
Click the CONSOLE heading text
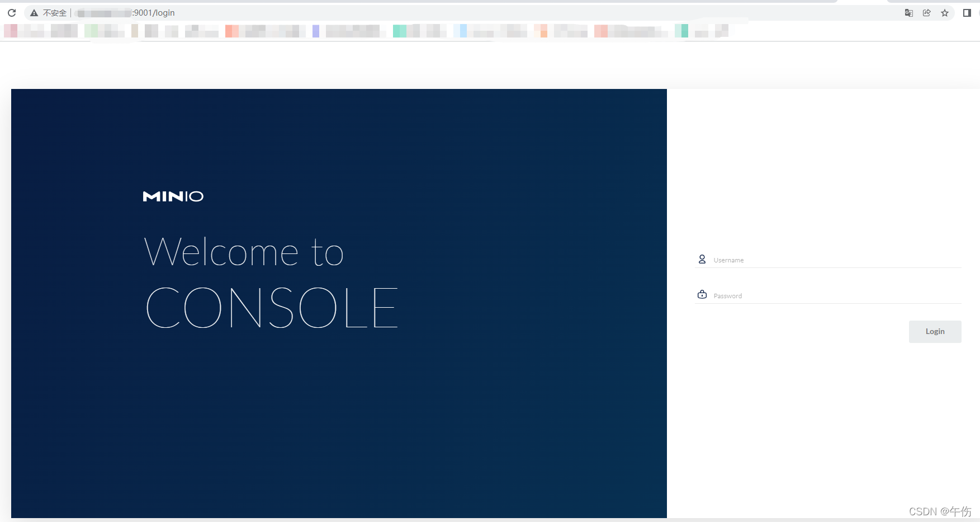tap(272, 307)
